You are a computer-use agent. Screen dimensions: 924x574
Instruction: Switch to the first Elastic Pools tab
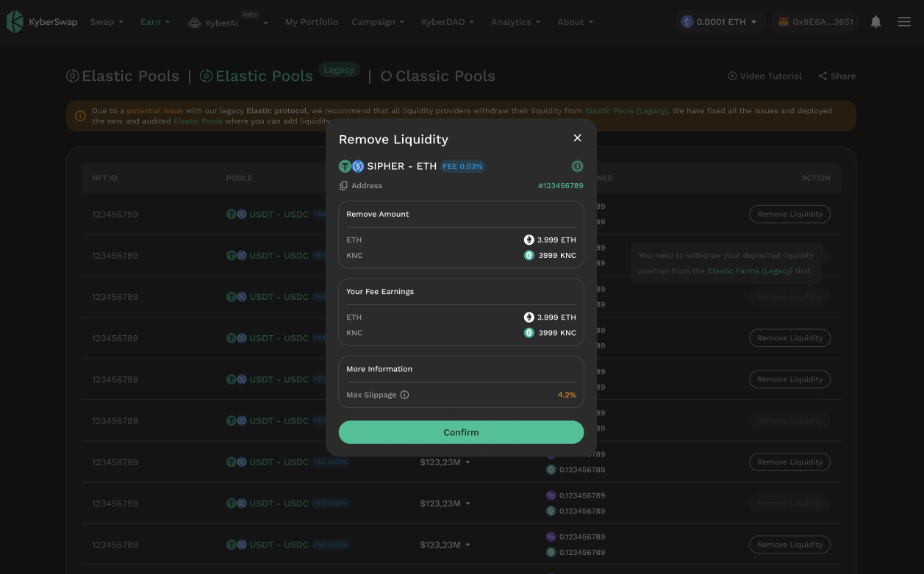click(123, 76)
